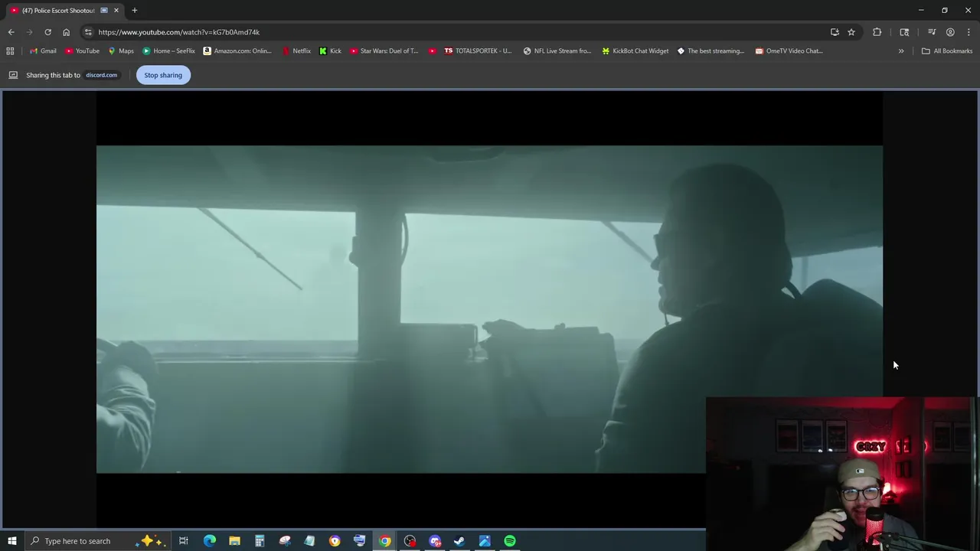Close the Police Escort Shootout tab

pos(116,11)
